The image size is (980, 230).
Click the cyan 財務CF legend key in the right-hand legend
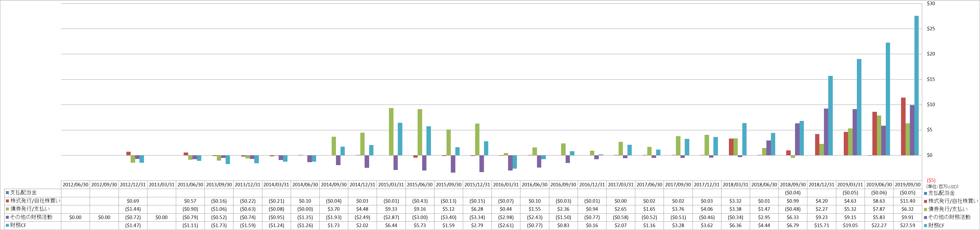[x=926, y=225]
